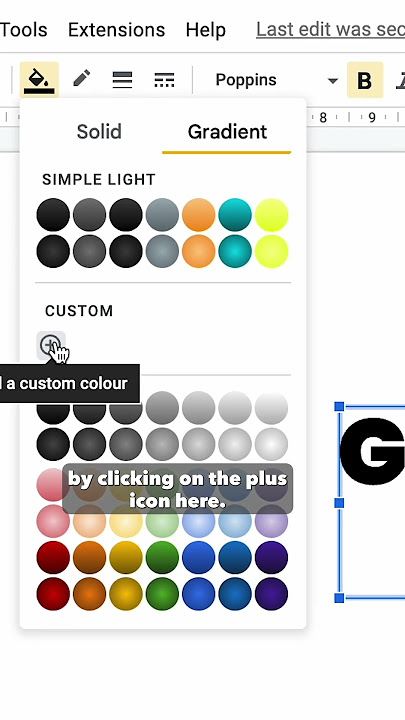Image resolution: width=405 pixels, height=720 pixels.
Task: Add a custom gradient with plus icon
Action: point(51,345)
